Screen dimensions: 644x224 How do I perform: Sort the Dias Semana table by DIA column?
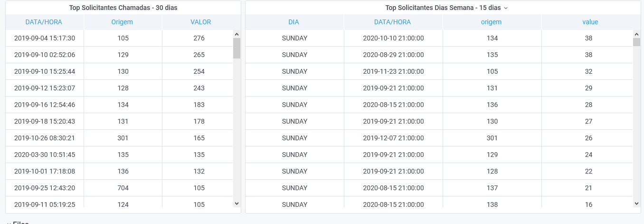coord(294,22)
